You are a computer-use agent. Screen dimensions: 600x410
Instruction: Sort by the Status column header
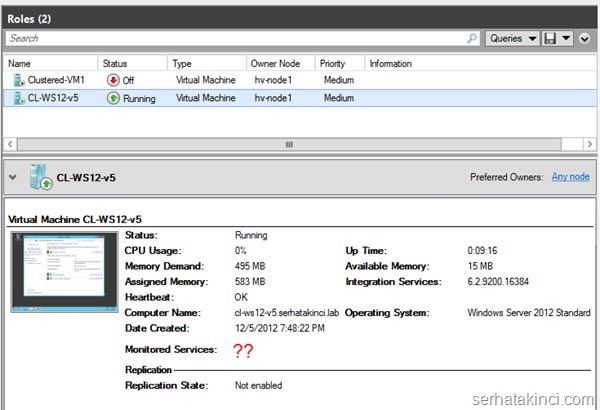coord(133,64)
